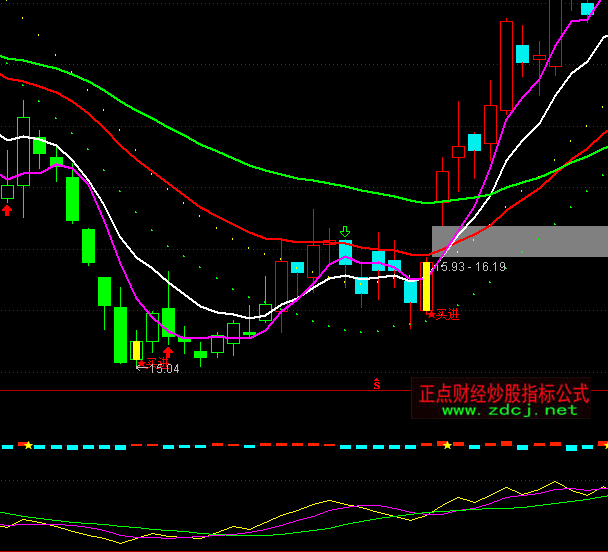Click the red dollar sign marker
Image resolution: width=608 pixels, height=552 pixels.
[377, 383]
